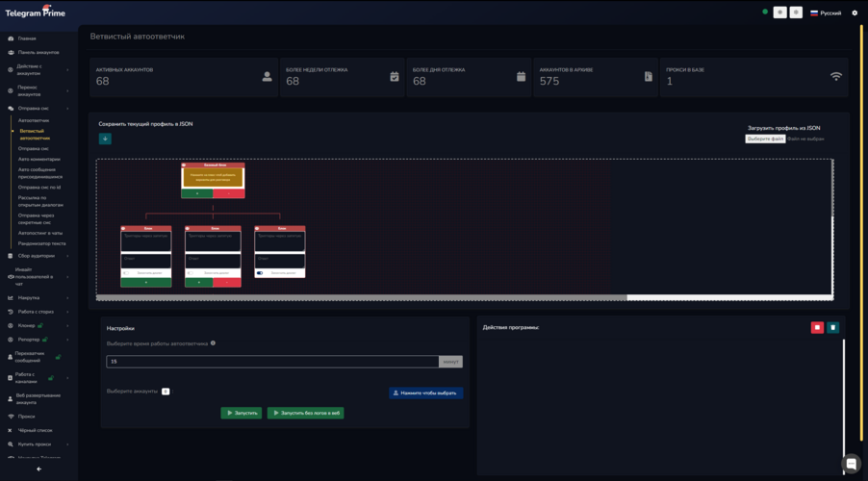868x481 pixels.
Task: Open the chat support bubble
Action: pos(851,464)
